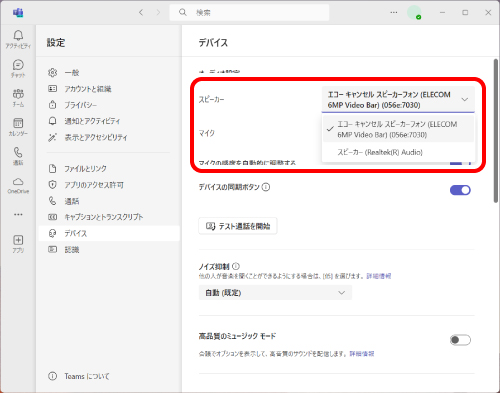
Task: Open General (一般) settings
Action: [x=109, y=72]
